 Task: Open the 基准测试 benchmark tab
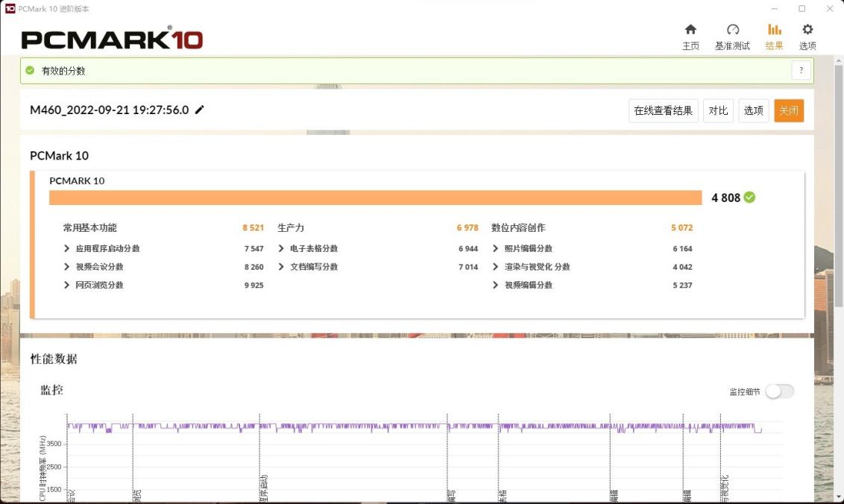point(732,37)
